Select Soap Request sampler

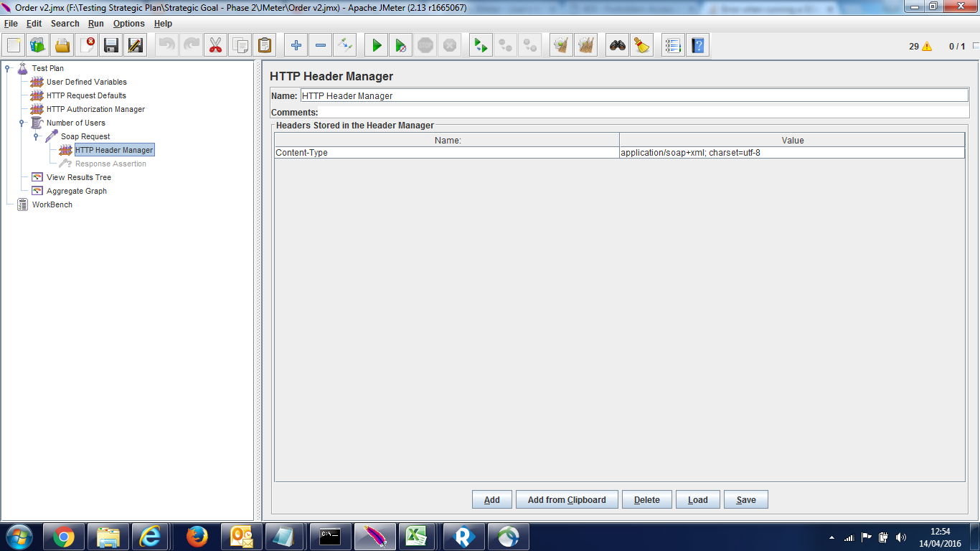pyautogui.click(x=85, y=136)
